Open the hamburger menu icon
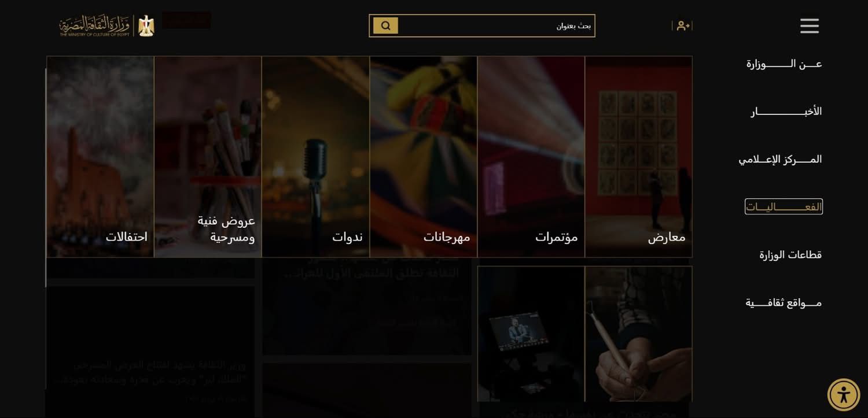Image resolution: width=868 pixels, height=418 pixels. tap(809, 26)
